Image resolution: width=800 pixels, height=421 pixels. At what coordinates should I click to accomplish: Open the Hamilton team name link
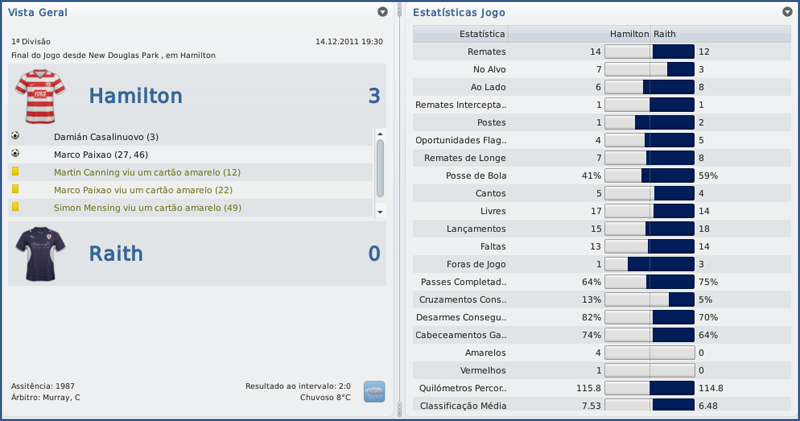135,96
